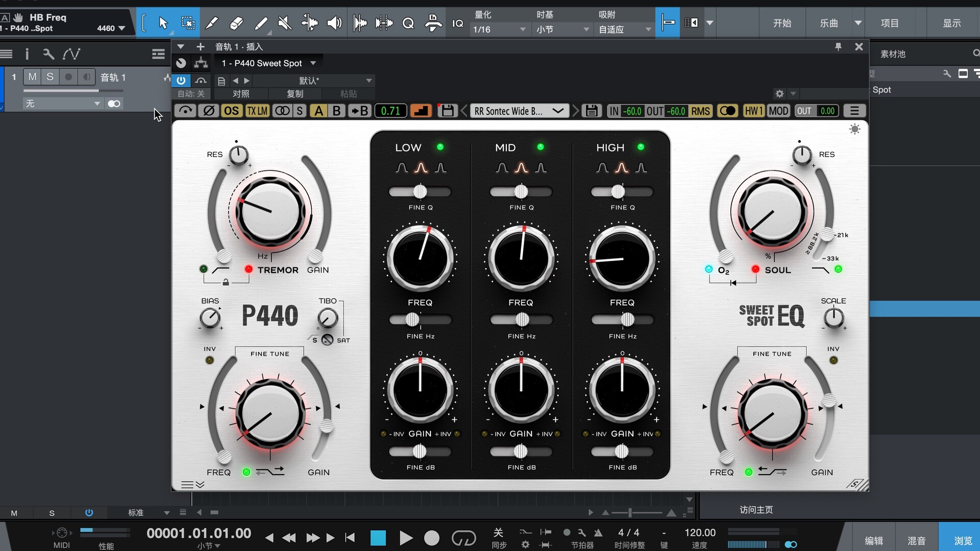Switch to the 混音 view tab
The width and height of the screenshot is (980, 551).
coord(916,540)
